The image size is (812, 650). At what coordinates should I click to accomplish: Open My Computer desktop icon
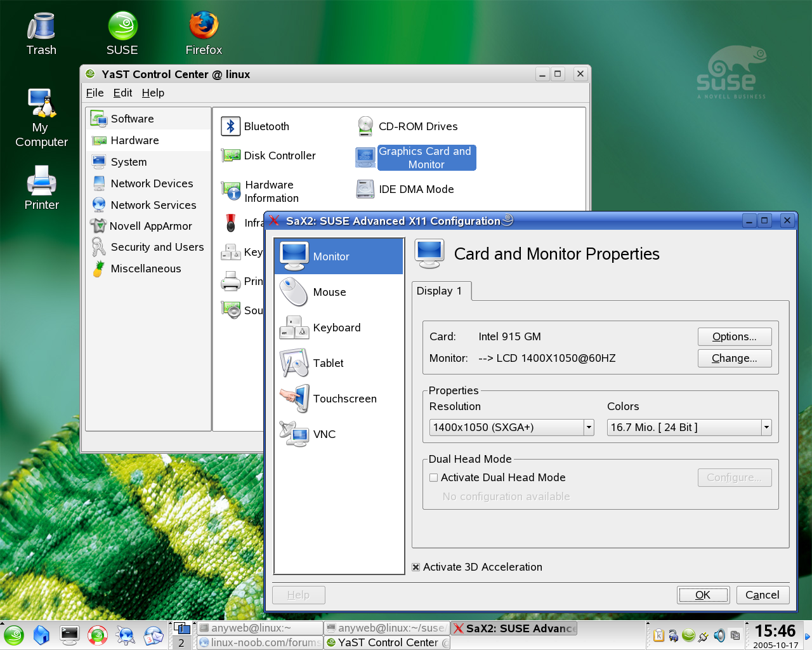(x=41, y=118)
